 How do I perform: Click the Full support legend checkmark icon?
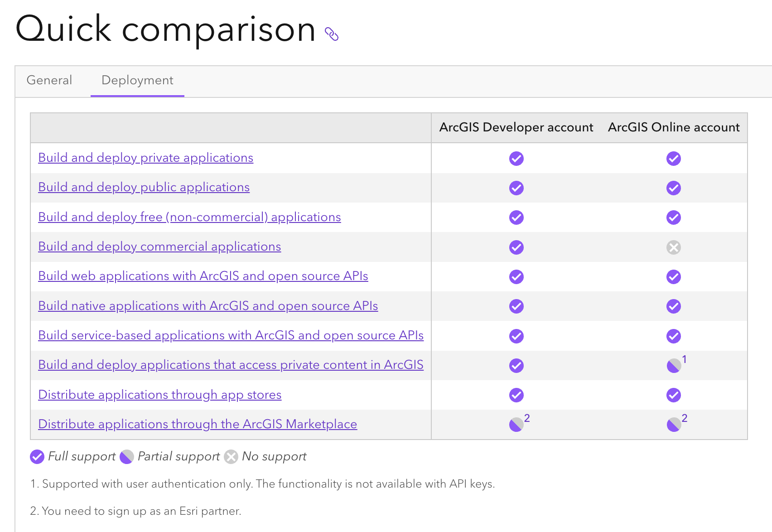click(x=37, y=457)
